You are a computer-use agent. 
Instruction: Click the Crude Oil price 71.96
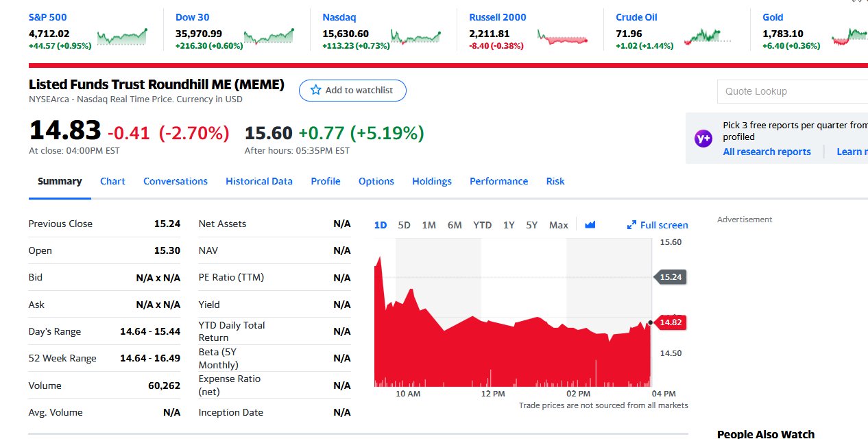629,33
